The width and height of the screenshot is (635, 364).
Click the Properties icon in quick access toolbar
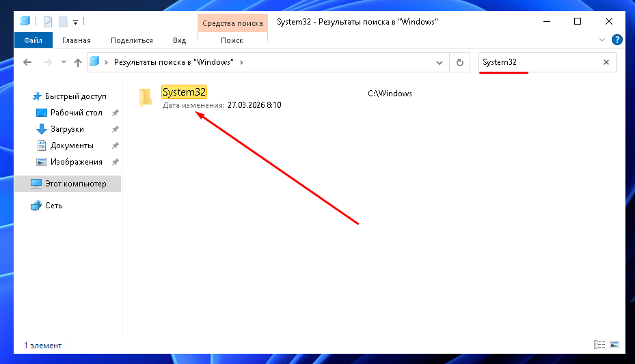[x=48, y=22]
